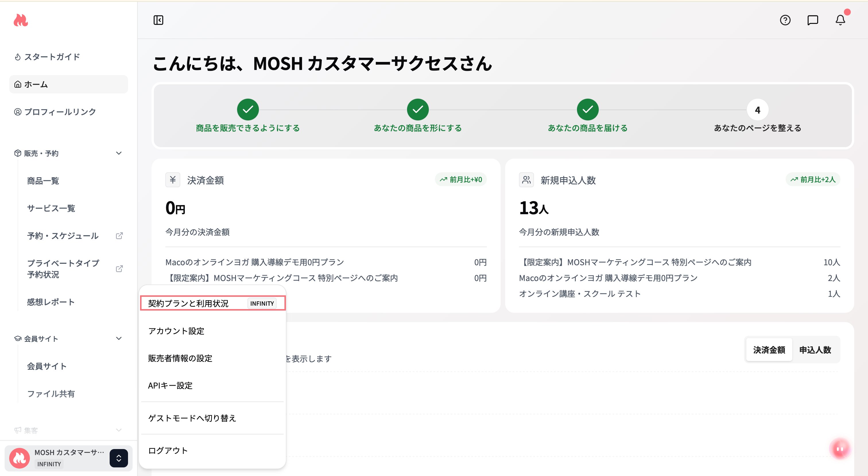Open 感想レポート in the sidebar
Viewport: 868px width, 476px height.
(x=51, y=302)
